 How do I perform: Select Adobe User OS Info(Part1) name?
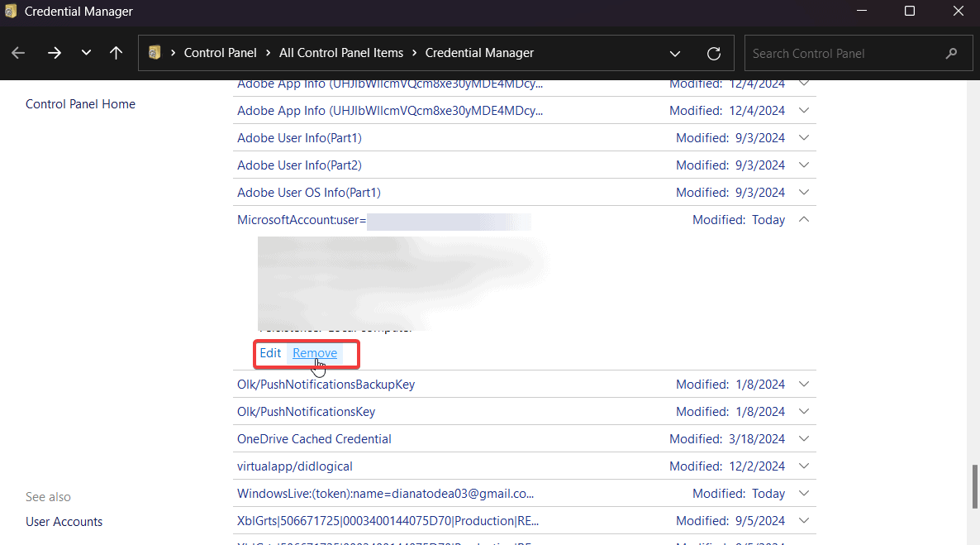[309, 193]
